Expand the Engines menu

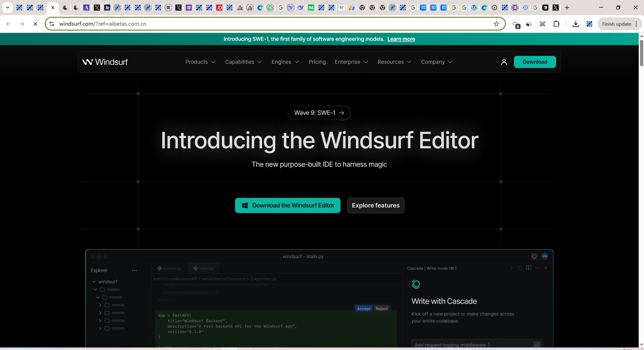click(285, 62)
